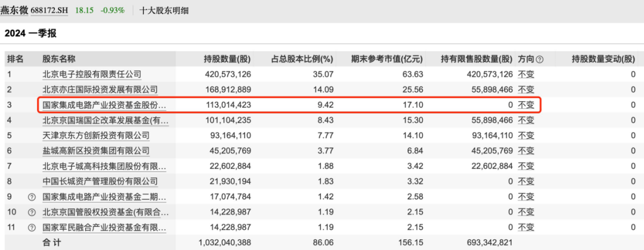This screenshot has height=250, width=644.
Task: Click percentage 7.77 in row 5
Action: pos(327,136)
